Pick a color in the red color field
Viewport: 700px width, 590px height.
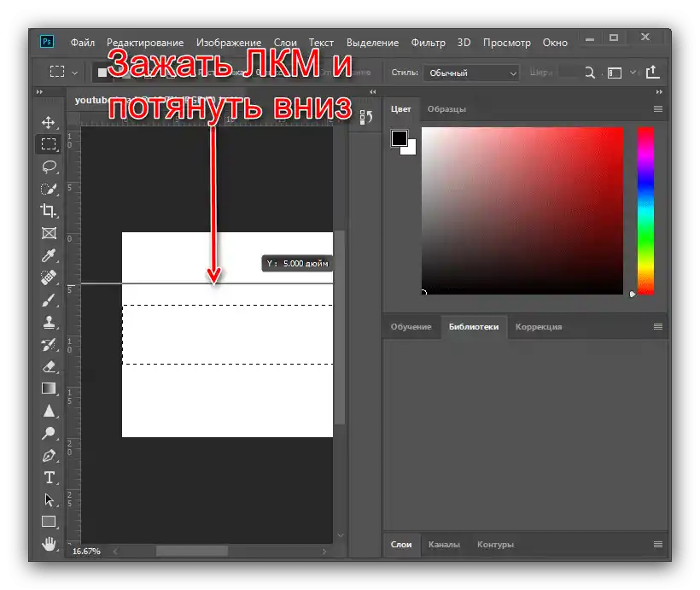tap(522, 210)
